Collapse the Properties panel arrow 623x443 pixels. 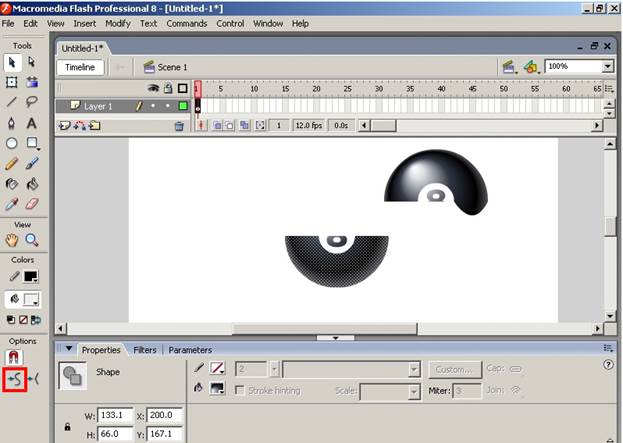point(69,349)
